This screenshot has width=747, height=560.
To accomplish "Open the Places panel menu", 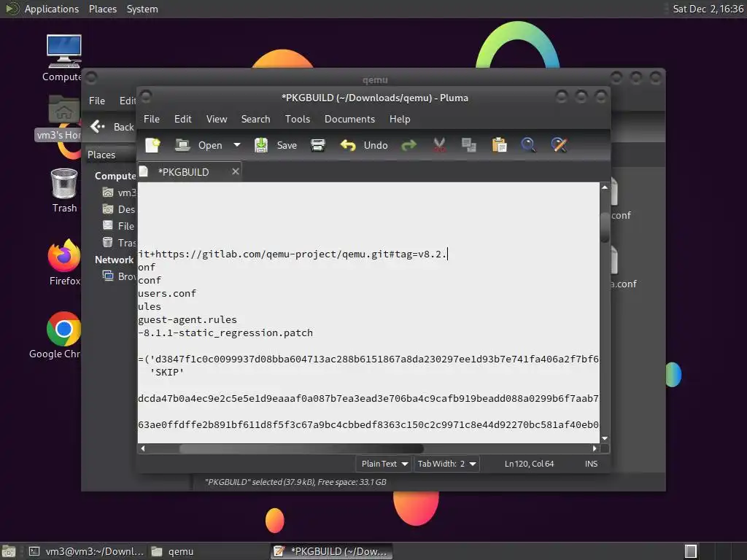I will (x=103, y=9).
